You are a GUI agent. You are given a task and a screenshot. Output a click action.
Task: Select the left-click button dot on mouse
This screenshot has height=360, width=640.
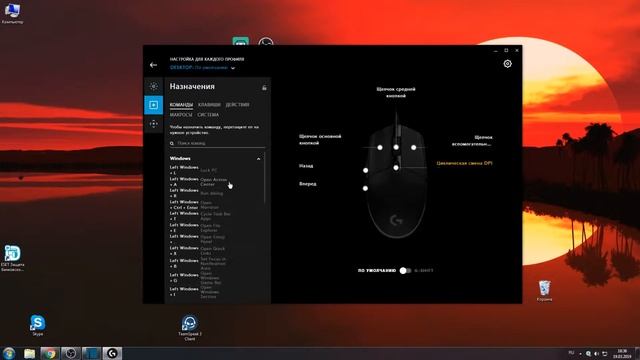380,147
